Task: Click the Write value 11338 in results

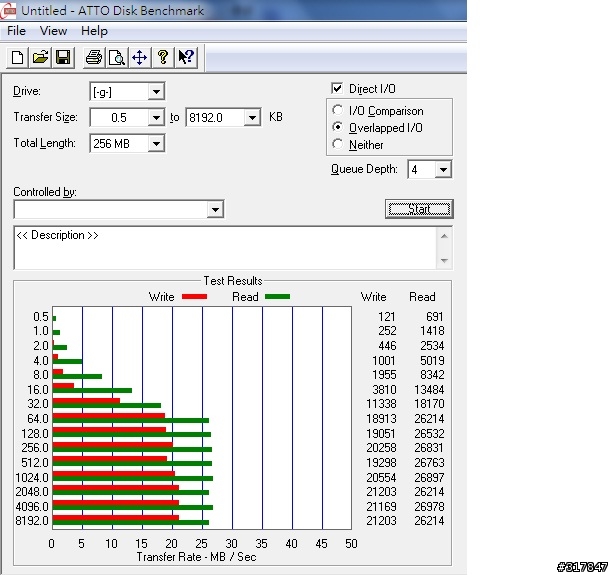Action: click(381, 404)
